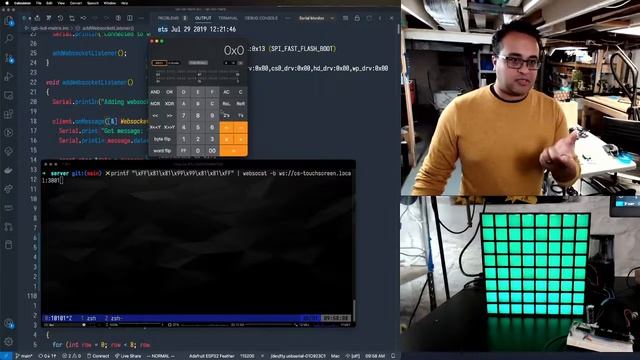640x360 pixels.
Task: Select the 1 zsh window in tmux bar
Action: click(x=88, y=318)
